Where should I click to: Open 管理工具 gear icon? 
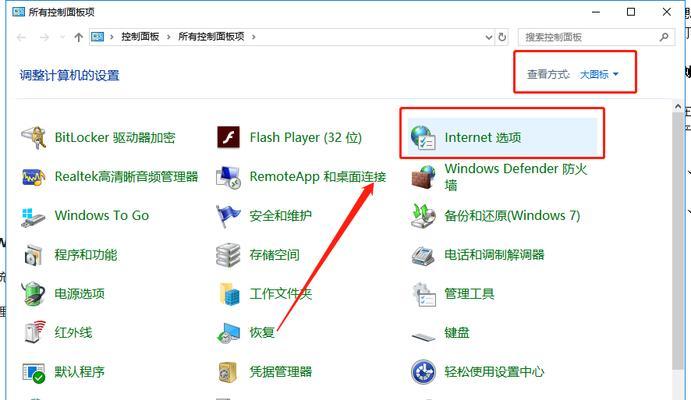423,294
